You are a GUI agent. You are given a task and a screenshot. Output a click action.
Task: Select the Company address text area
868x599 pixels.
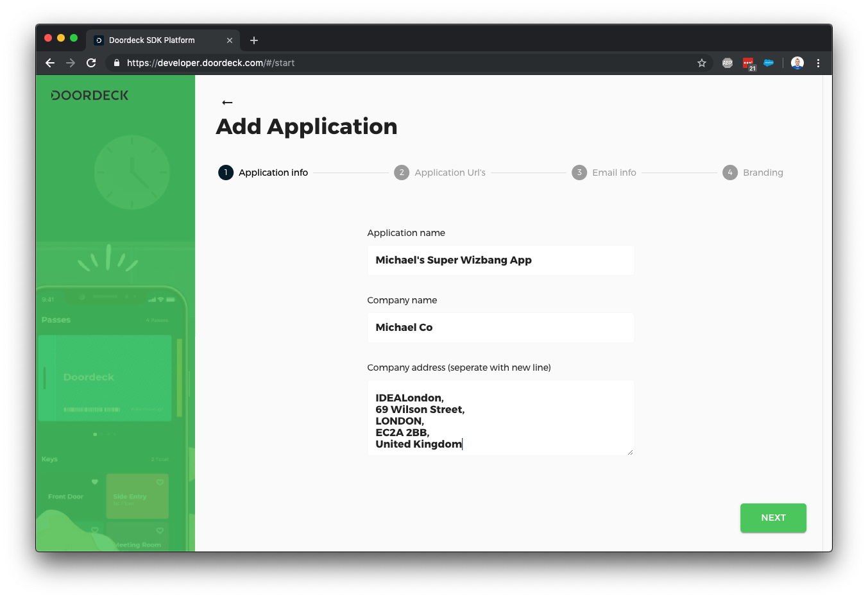500,417
